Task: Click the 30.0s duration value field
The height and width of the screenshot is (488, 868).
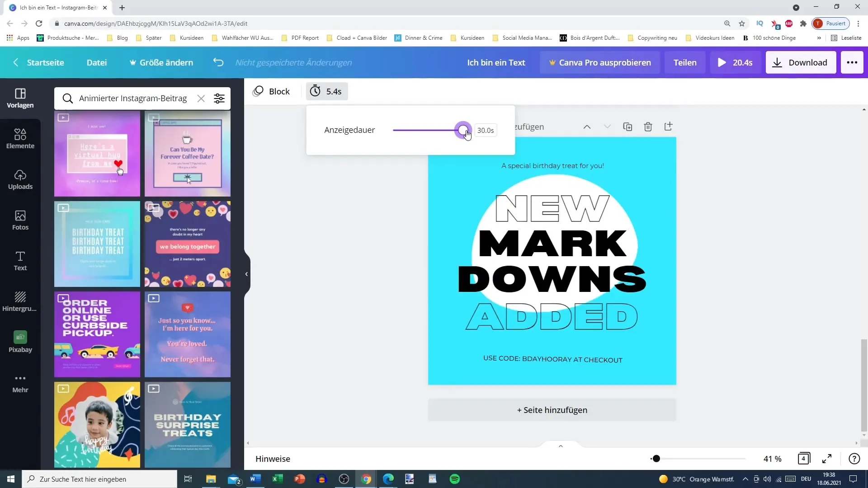Action: [x=486, y=130]
